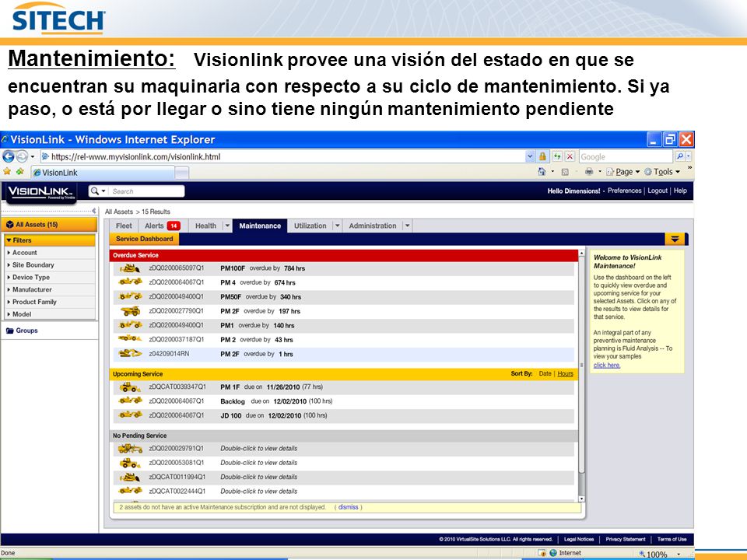Sort upcoming service by Hours
The image size is (747, 560).
pos(566,374)
